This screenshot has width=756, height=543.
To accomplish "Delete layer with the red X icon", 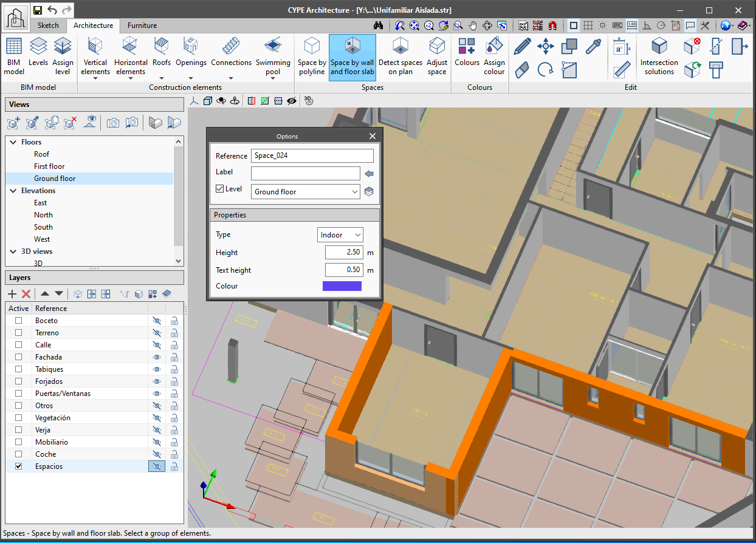I will click(26, 294).
